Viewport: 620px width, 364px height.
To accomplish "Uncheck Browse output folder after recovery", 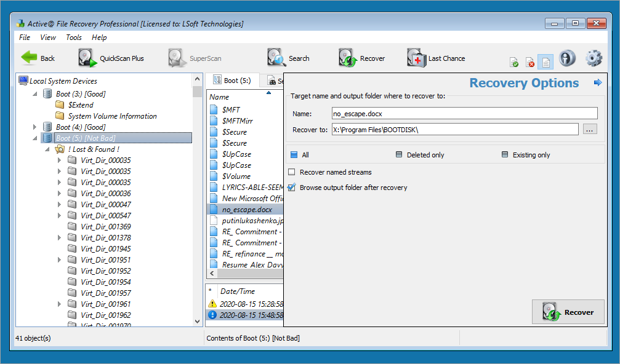I will click(x=292, y=188).
